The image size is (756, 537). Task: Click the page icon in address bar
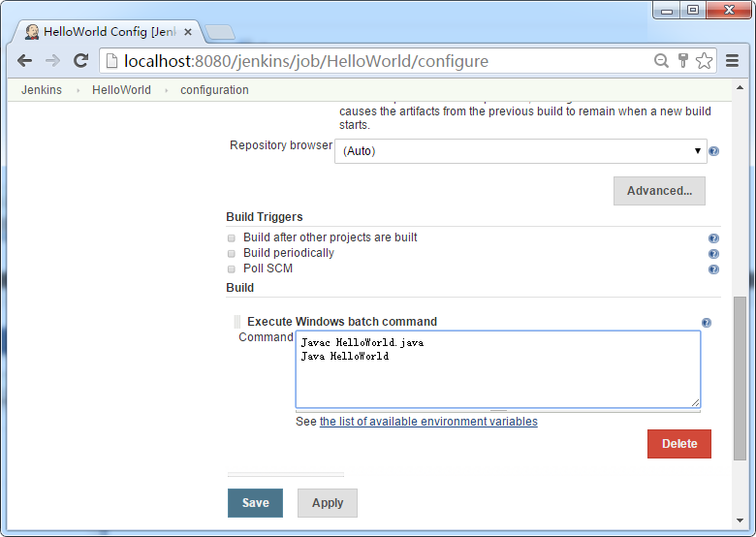(x=111, y=61)
